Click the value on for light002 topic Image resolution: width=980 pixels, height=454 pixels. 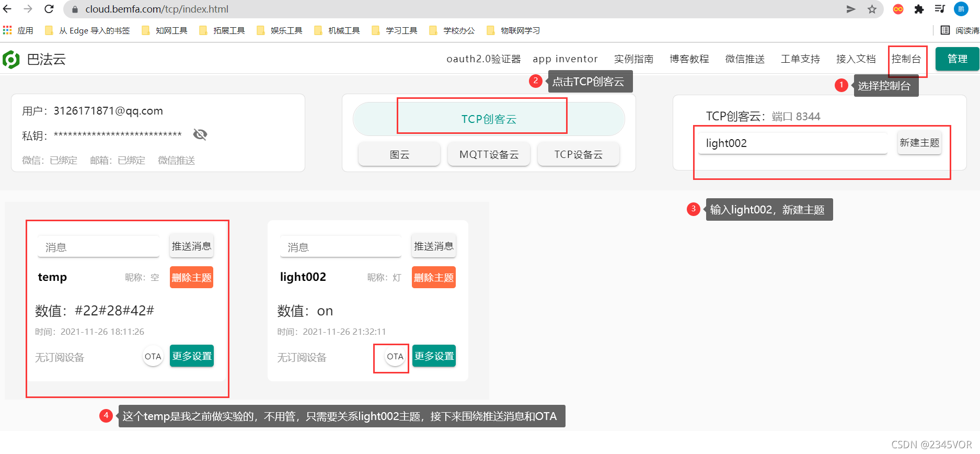(x=325, y=311)
